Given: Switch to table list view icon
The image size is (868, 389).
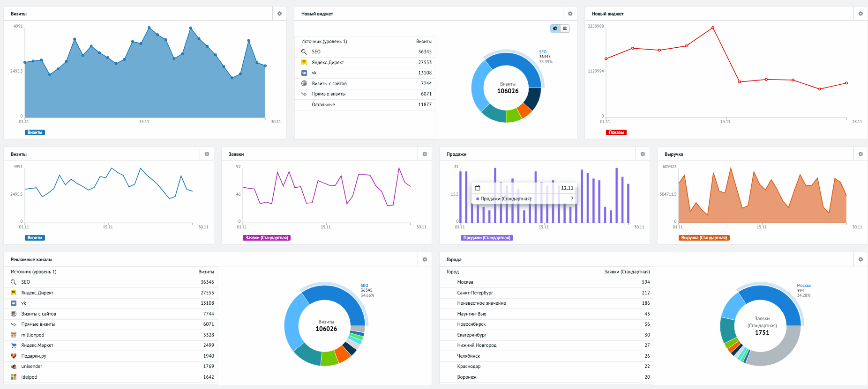Looking at the screenshot, I should 565,29.
